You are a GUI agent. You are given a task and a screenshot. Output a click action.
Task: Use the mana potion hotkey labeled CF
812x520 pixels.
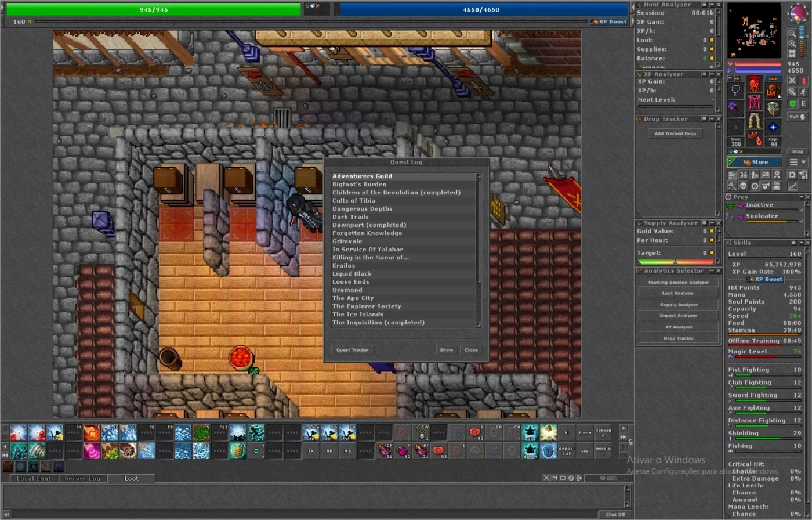point(384,451)
